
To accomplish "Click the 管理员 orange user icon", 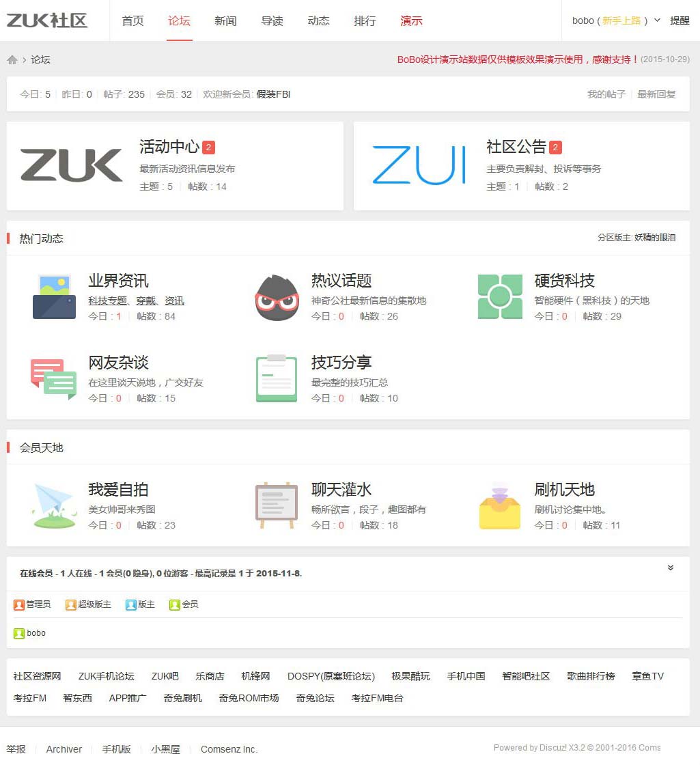I will pyautogui.click(x=19, y=604).
